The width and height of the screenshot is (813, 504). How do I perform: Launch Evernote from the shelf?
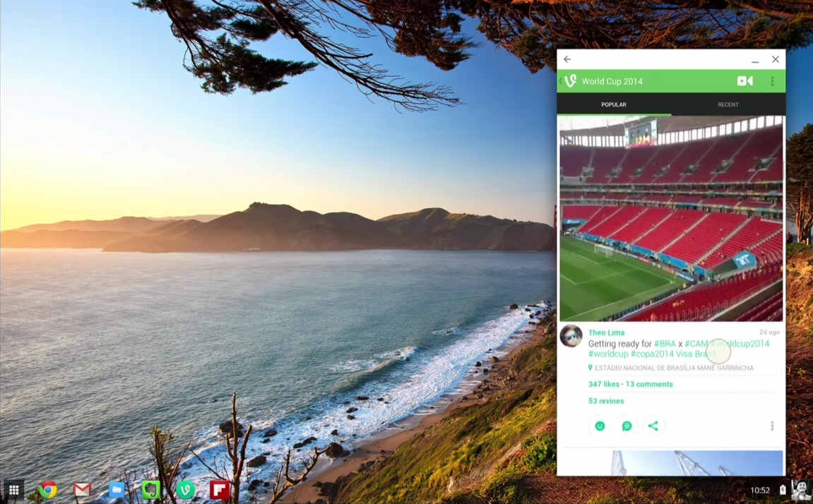point(151,489)
